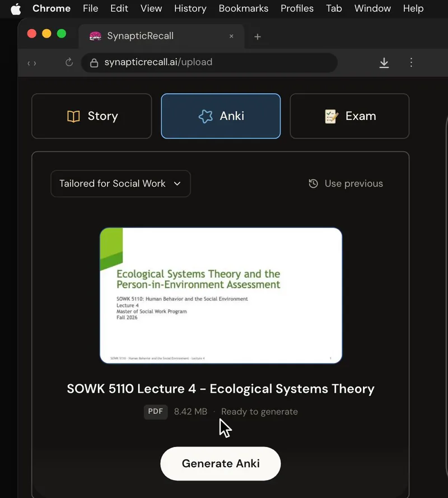Open the View menu
Screen dimensions: 448x498
[151, 8]
